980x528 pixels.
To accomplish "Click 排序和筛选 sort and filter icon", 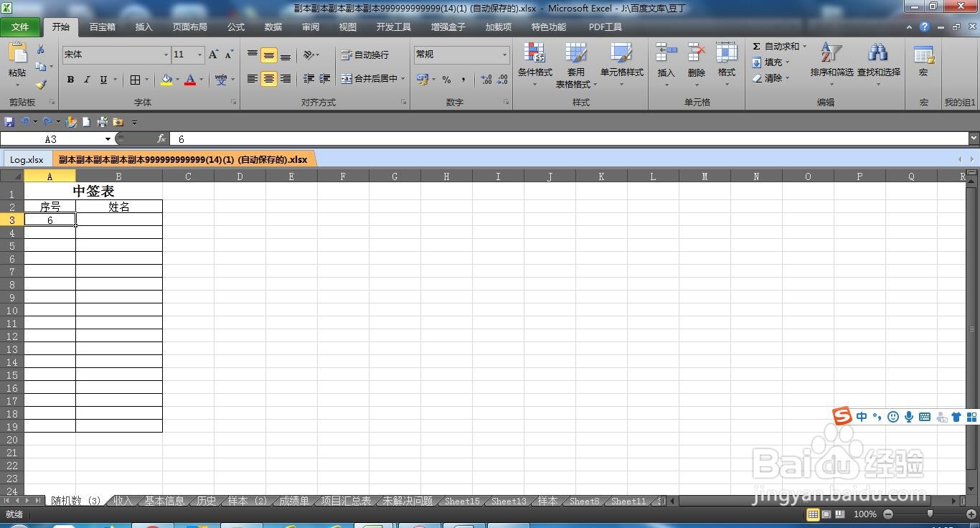I will point(831,54).
